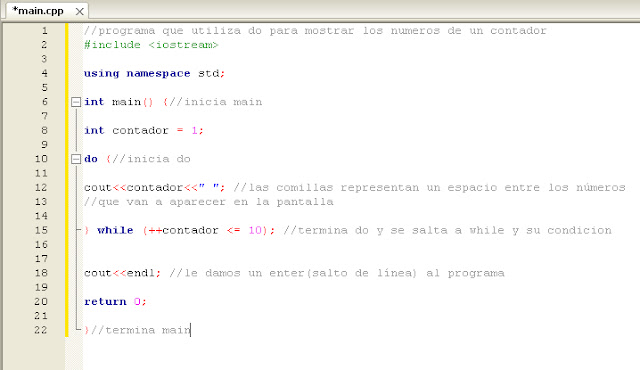This screenshot has height=370, width=640.
Task: Click the 'cout<<endl;' statement
Action: [122, 273]
